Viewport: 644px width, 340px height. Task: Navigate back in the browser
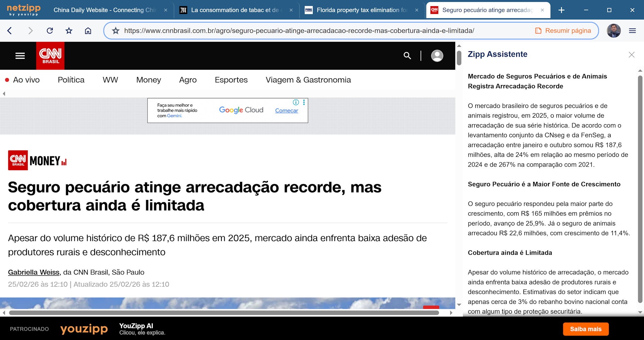click(x=10, y=30)
